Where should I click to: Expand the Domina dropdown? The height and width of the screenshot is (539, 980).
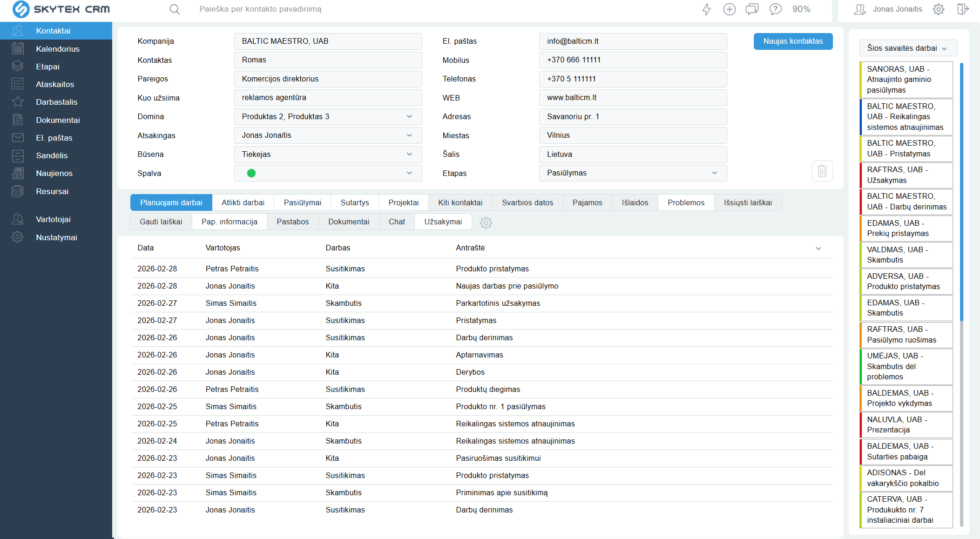(x=328, y=116)
